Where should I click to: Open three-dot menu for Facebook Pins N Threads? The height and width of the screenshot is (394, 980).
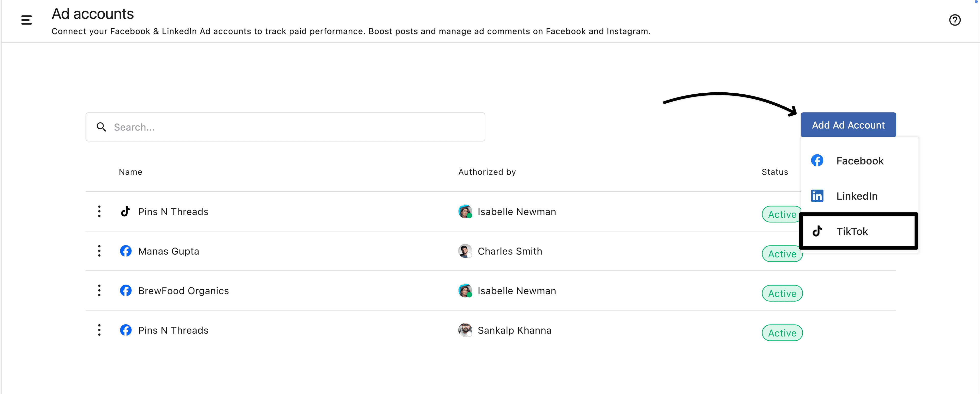pyautogui.click(x=99, y=330)
